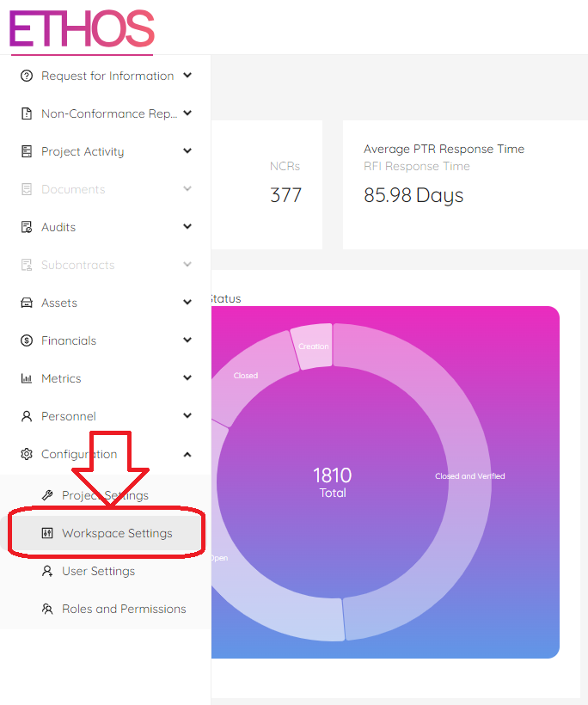The image size is (588, 705).
Task: Click the ETHOS logo
Action: pos(82,28)
